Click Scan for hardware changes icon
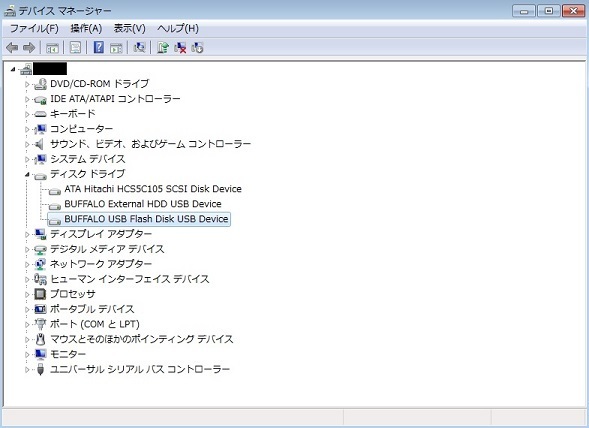Viewport: 589px width, 428px height. [x=139, y=48]
